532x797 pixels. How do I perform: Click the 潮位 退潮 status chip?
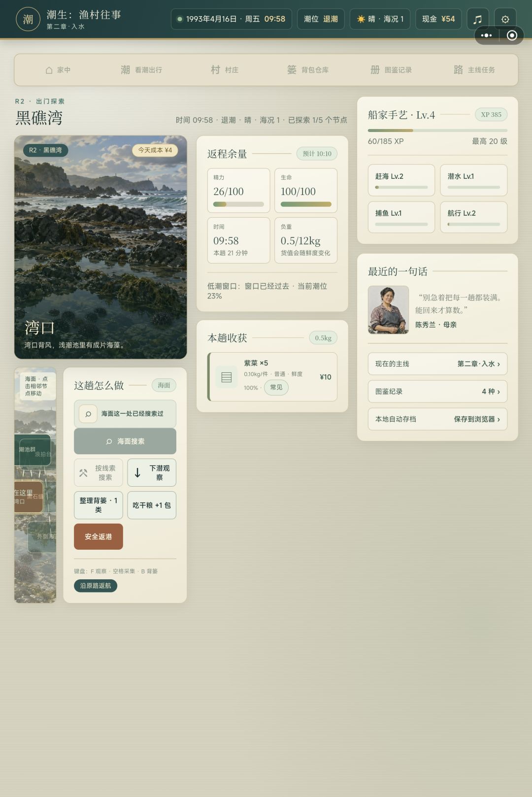tap(321, 19)
